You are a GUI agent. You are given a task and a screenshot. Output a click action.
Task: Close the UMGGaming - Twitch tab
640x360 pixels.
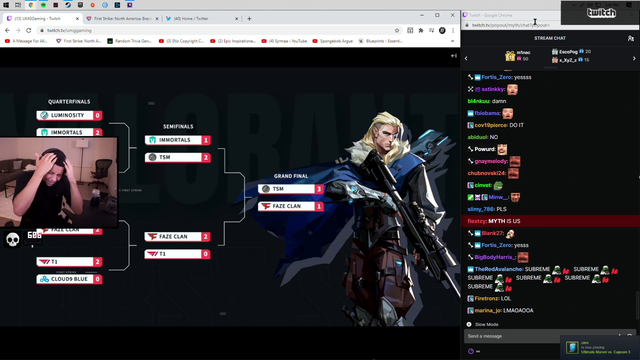pyautogui.click(x=77, y=19)
